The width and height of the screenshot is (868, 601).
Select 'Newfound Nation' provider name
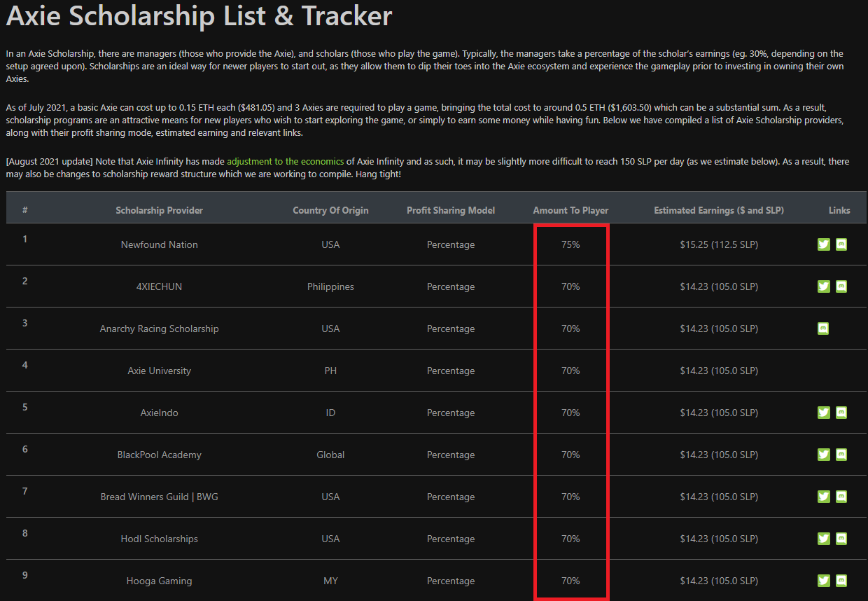pos(160,244)
